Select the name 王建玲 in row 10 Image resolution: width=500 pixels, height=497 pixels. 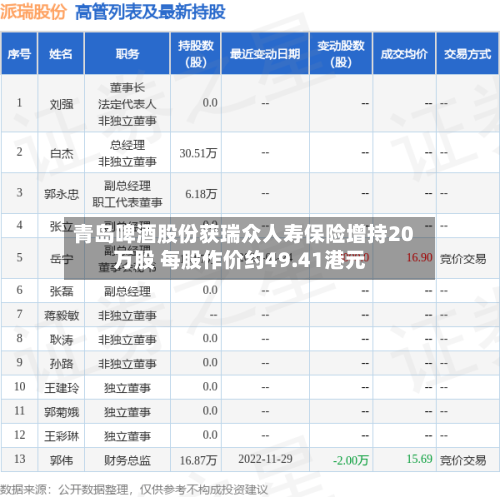(61, 388)
